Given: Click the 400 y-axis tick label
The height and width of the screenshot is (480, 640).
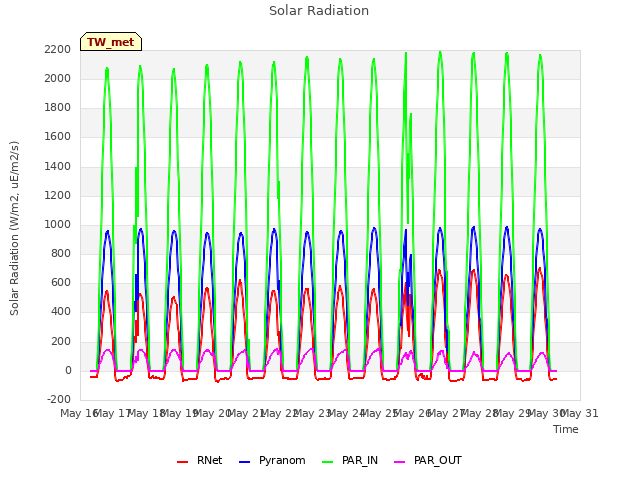Looking at the screenshot, I should (x=61, y=312).
